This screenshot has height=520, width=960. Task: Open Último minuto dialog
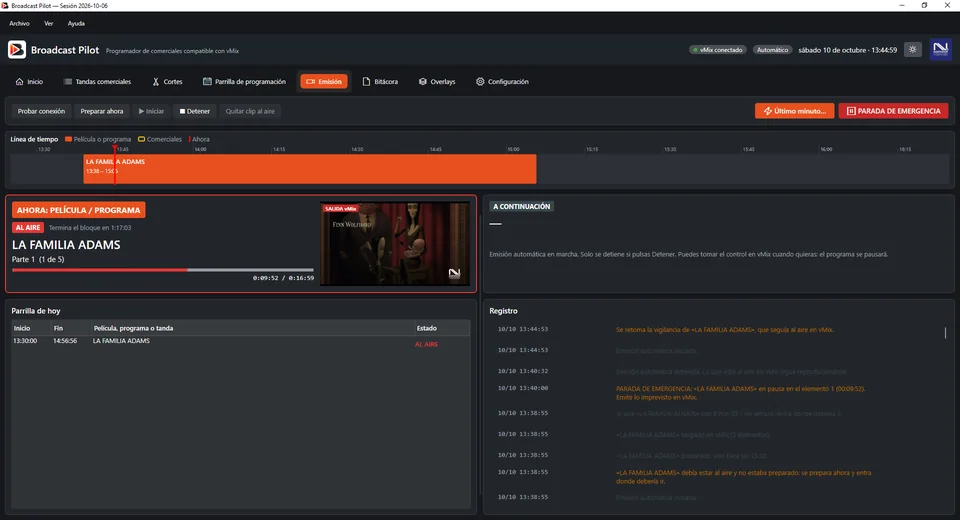tap(794, 111)
